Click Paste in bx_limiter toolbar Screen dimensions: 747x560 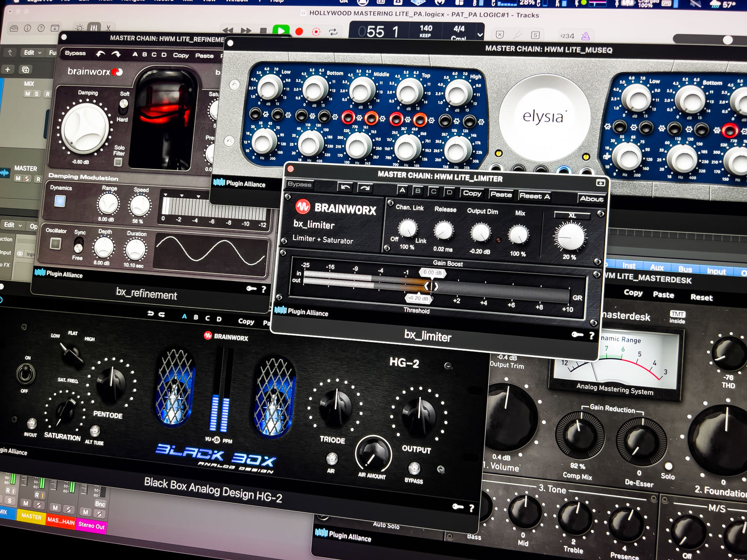pyautogui.click(x=501, y=194)
